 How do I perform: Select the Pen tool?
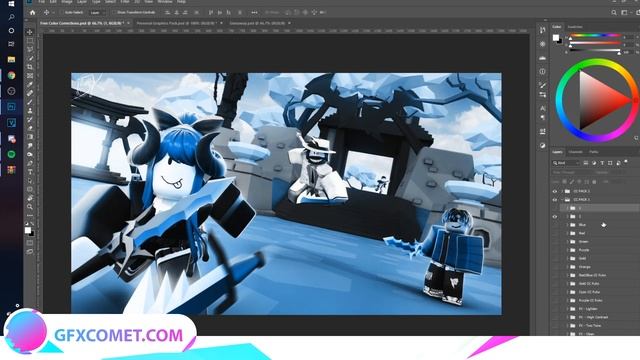[x=30, y=163]
